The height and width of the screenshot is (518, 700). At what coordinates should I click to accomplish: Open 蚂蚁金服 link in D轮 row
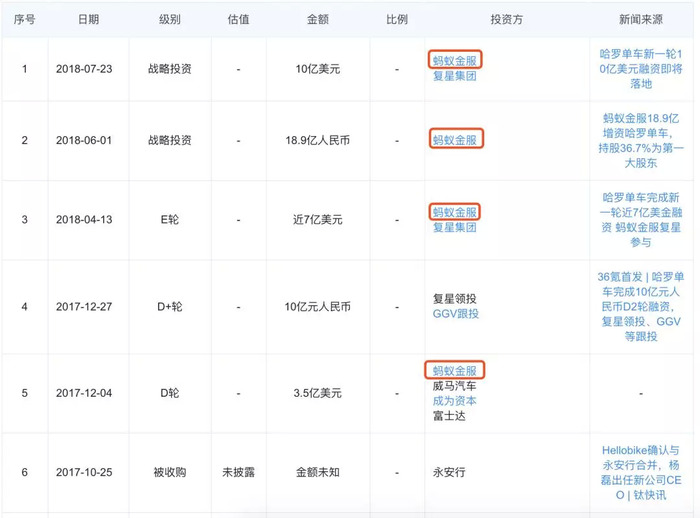point(454,371)
